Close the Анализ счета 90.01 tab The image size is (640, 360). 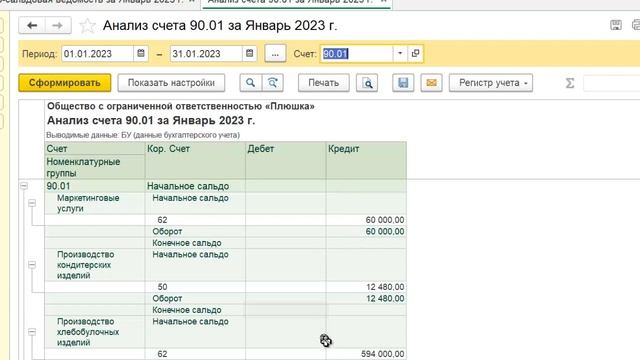point(384,2)
